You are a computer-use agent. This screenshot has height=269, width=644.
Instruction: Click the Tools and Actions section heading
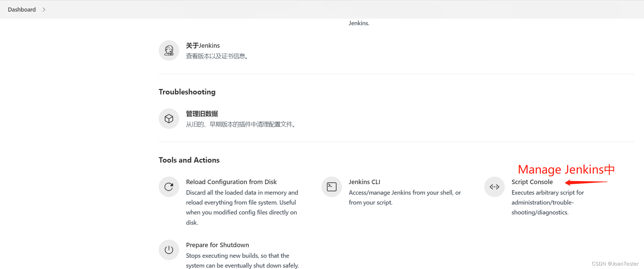[x=189, y=160]
